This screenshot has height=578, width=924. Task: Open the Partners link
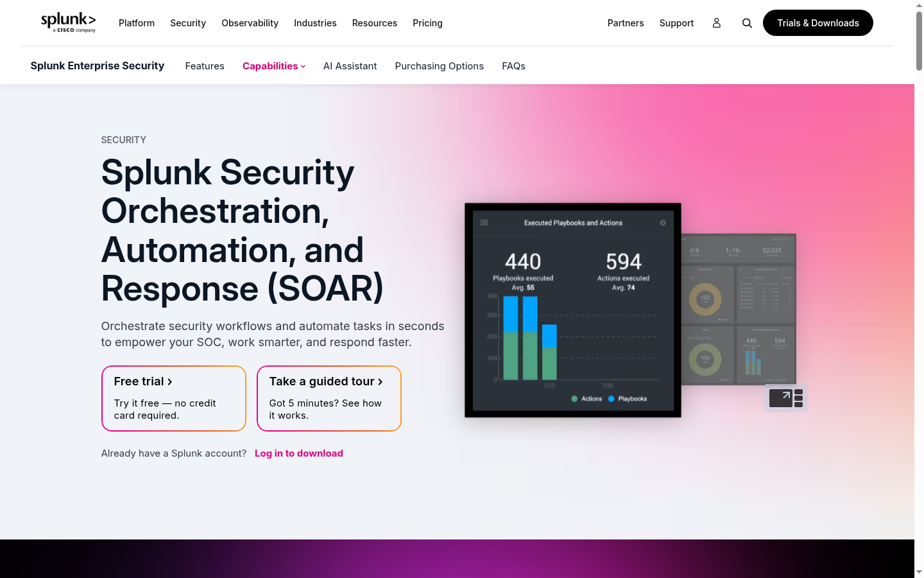click(626, 23)
